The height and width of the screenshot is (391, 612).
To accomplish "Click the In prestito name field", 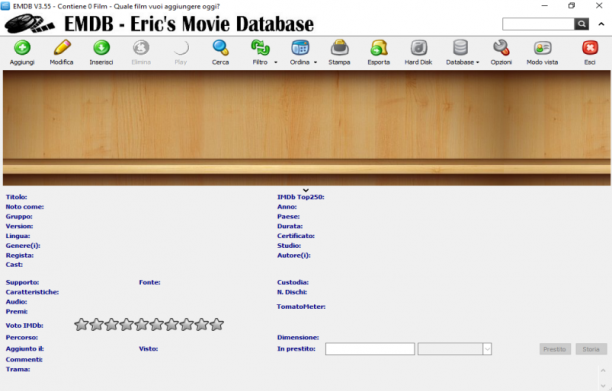I will pyautogui.click(x=370, y=349).
